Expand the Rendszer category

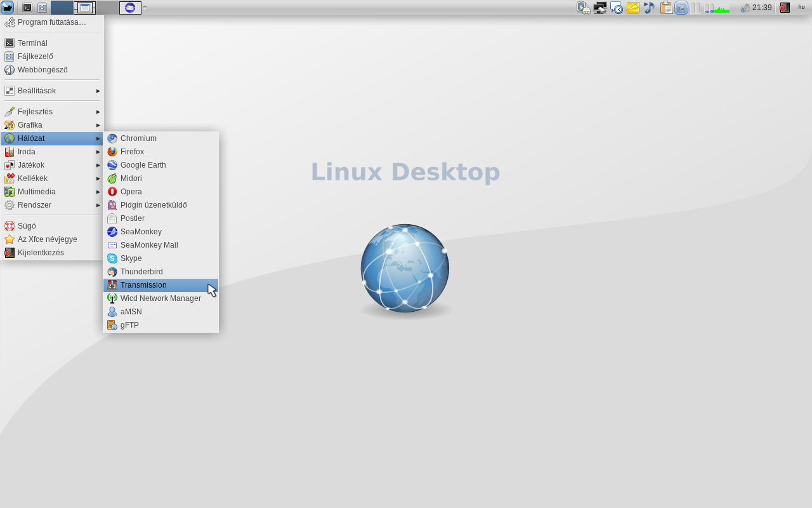52,205
